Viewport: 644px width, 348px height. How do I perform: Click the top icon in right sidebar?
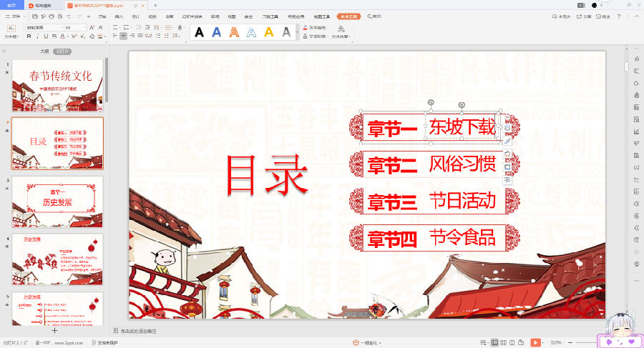(x=637, y=59)
